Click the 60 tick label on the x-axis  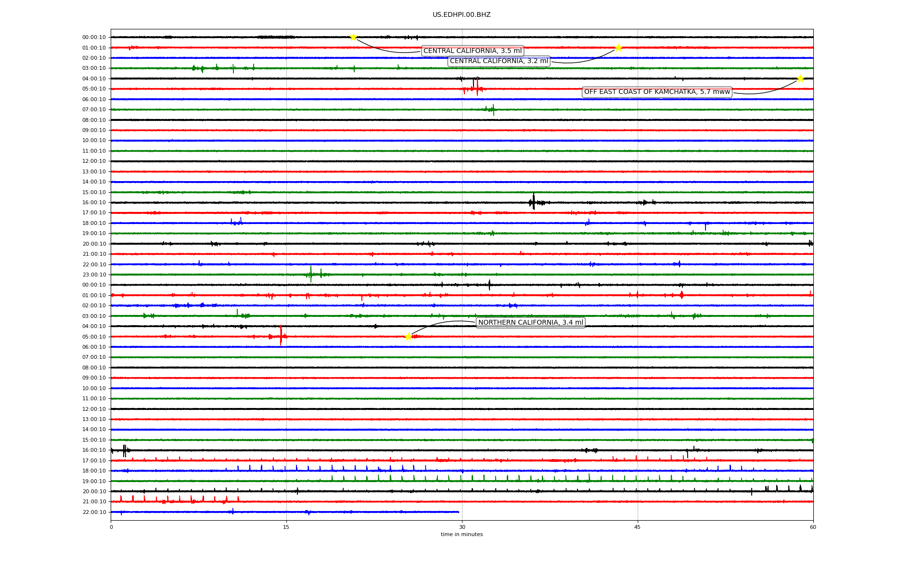tap(813, 527)
